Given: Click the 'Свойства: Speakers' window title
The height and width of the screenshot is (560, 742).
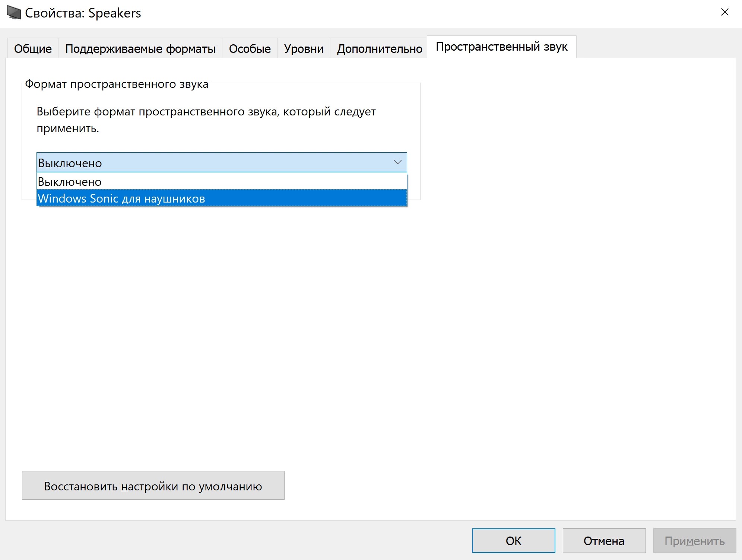Looking at the screenshot, I should (83, 13).
